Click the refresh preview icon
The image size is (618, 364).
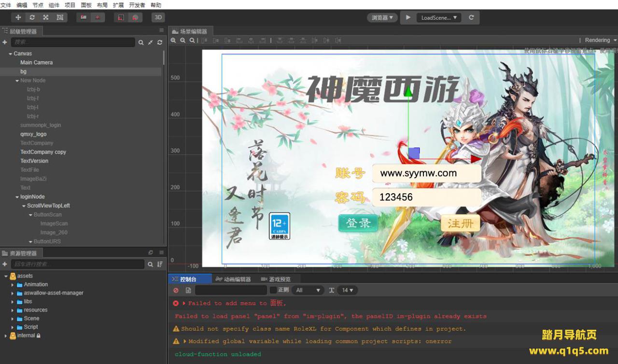click(x=471, y=17)
